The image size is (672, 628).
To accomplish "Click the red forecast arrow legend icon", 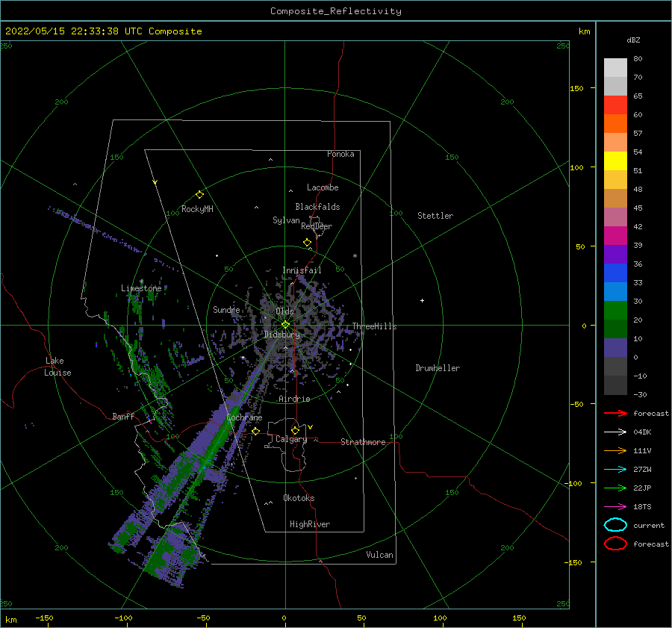I will click(615, 413).
